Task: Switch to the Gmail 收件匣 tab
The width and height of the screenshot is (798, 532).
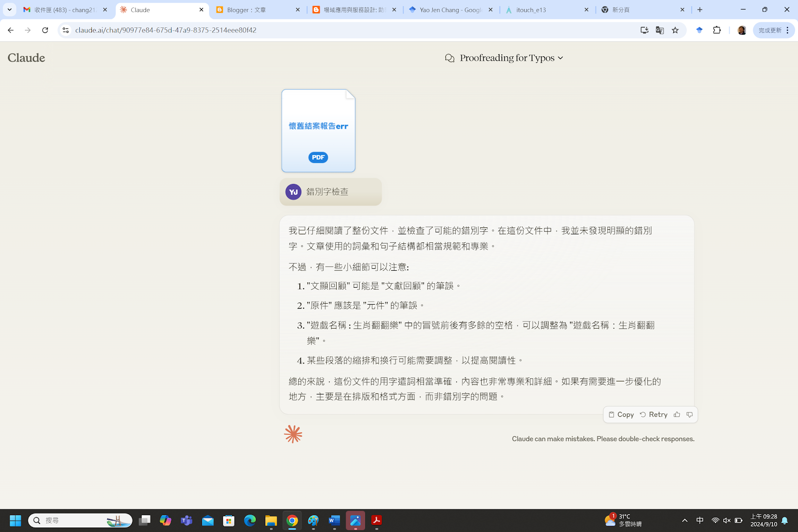Action: 65,10
